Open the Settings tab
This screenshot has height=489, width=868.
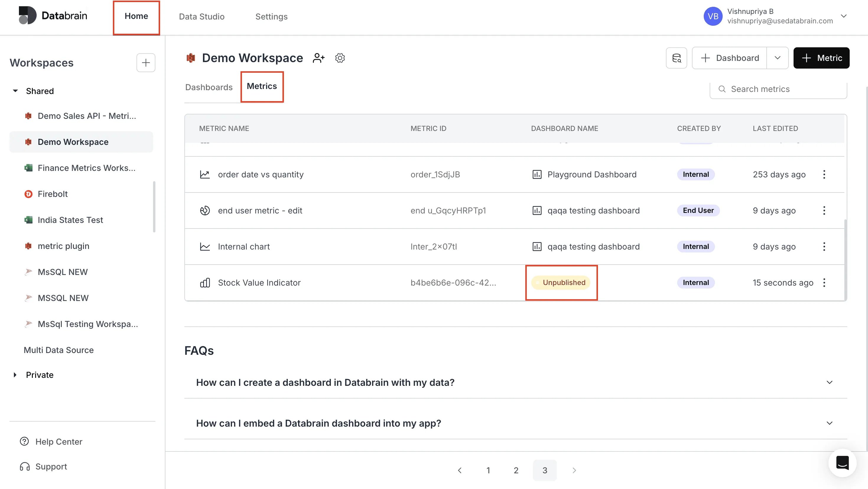(271, 17)
